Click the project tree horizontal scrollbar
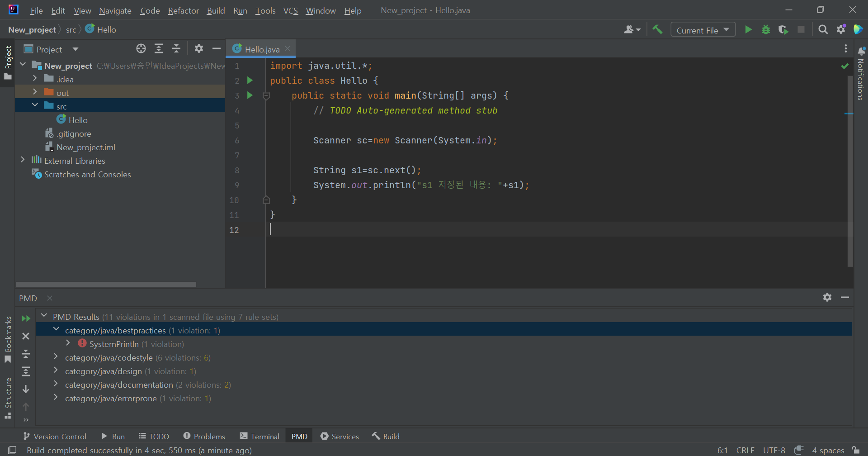The width and height of the screenshot is (868, 456). [x=106, y=285]
